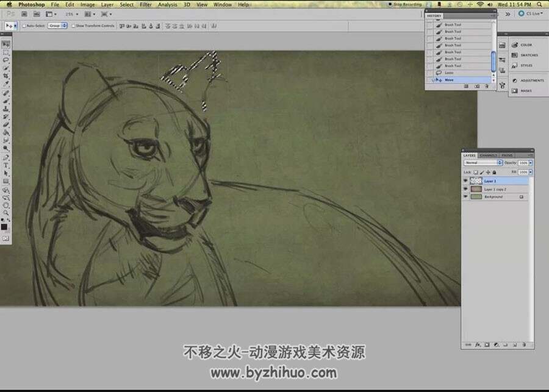The height and width of the screenshot is (392, 549).
Task: Toggle Lock position
Action: click(488, 172)
